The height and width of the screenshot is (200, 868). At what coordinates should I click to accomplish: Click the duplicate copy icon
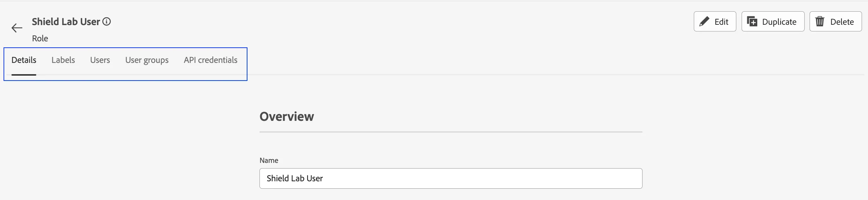[x=752, y=22]
